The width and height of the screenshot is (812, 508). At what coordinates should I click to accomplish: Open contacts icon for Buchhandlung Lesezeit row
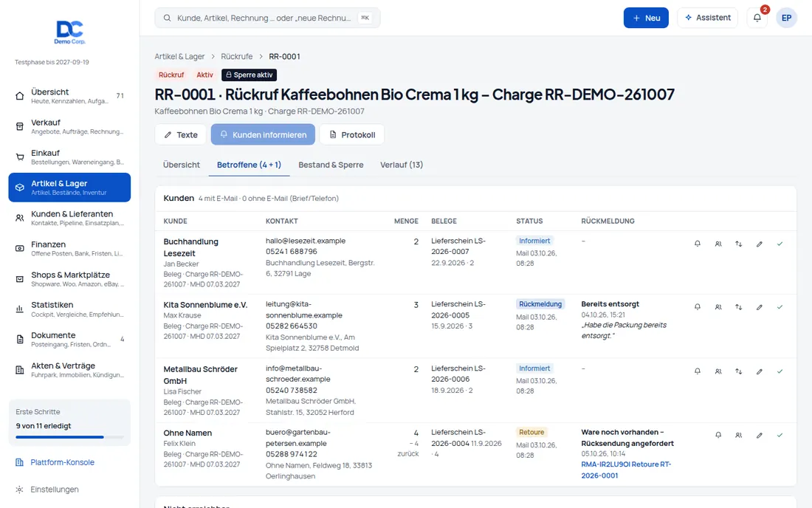point(718,244)
